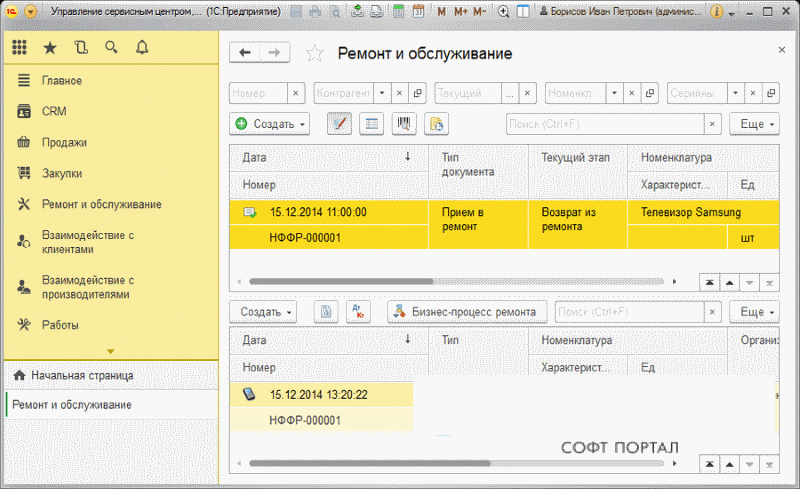
Task: Sort the upper list by Дата column
Action: (329, 158)
